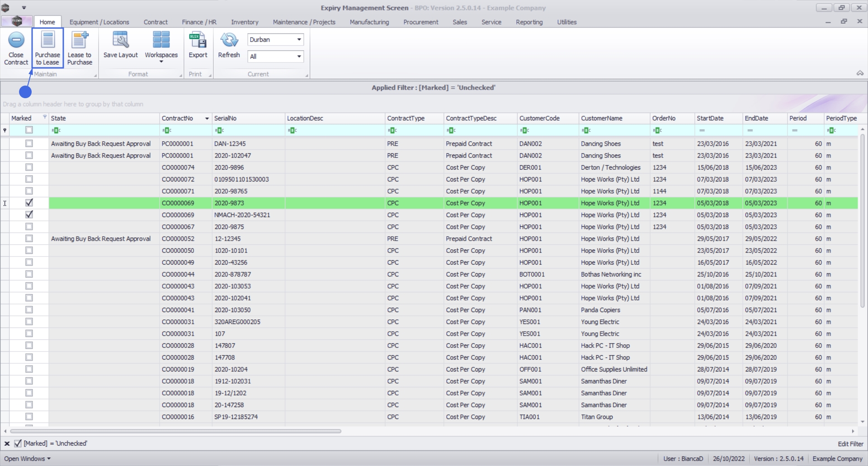Click the ContractTypeDesc filter-row operator icon
Image resolution: width=868 pixels, height=466 pixels.
point(451,130)
